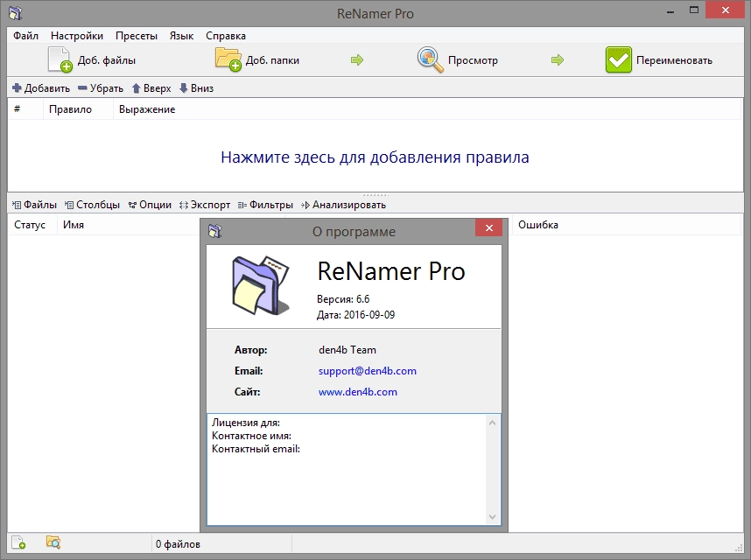Open the Экспорт dropdown menu
This screenshot has width=751, height=560.
point(205,205)
